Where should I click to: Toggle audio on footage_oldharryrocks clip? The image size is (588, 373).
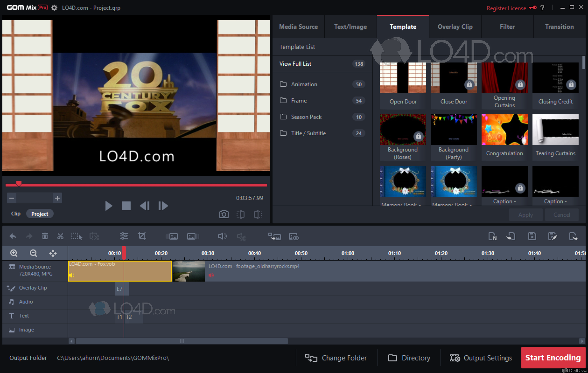click(x=211, y=275)
